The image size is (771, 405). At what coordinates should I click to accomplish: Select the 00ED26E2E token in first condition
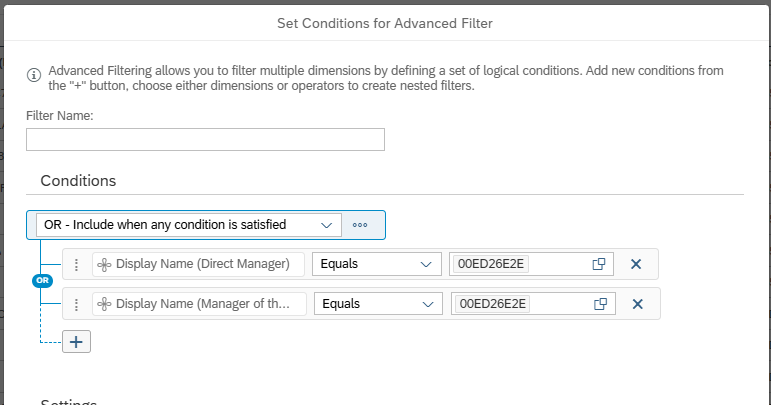[x=490, y=264]
